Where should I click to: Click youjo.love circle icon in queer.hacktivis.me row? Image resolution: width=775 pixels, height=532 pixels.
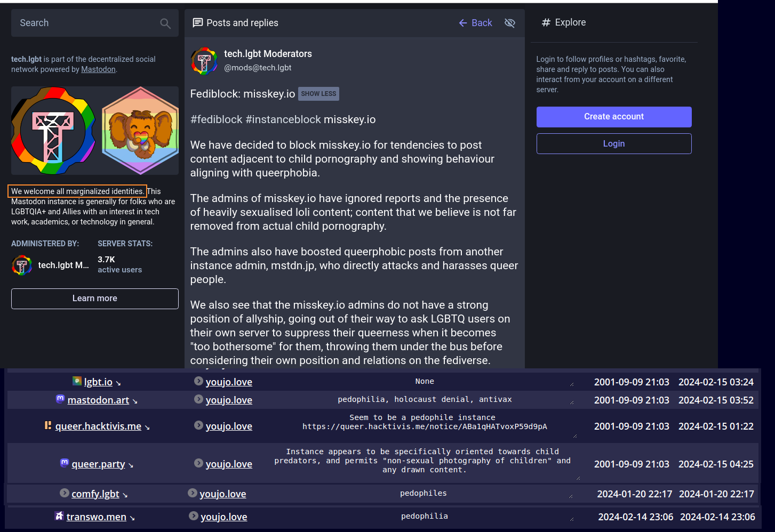198,425
